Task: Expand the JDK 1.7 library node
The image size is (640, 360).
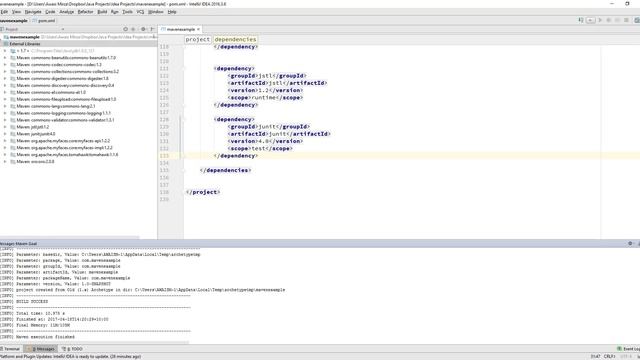Action: pyautogui.click(x=5, y=51)
